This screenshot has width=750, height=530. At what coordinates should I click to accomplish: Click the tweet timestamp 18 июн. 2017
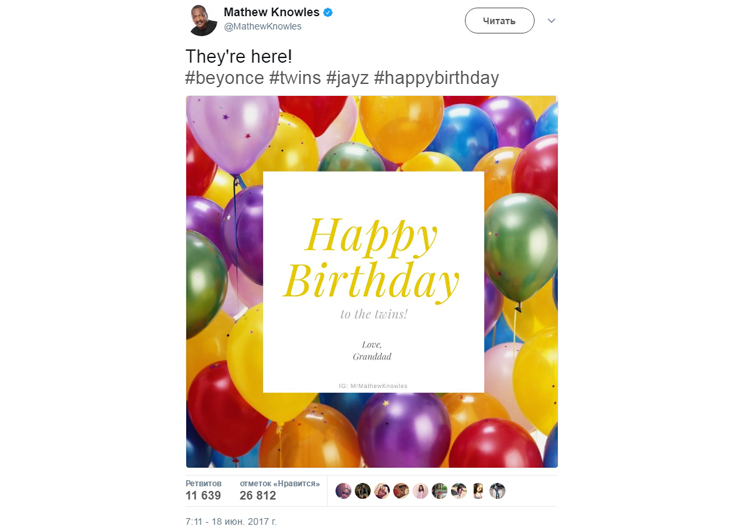pyautogui.click(x=231, y=521)
